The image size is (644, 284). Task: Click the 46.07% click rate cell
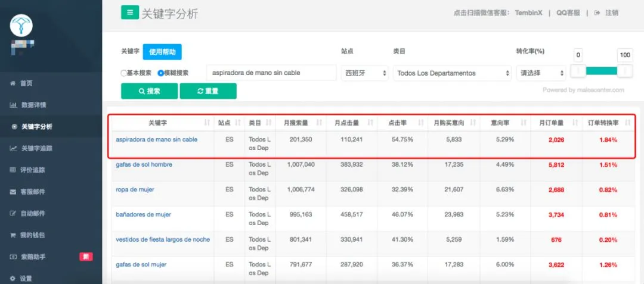pos(402,214)
